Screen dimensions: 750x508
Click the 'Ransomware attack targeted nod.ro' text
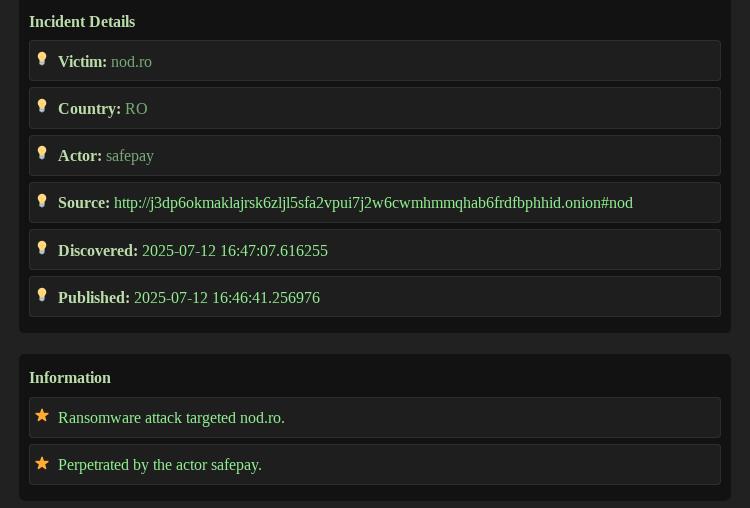coord(171,418)
